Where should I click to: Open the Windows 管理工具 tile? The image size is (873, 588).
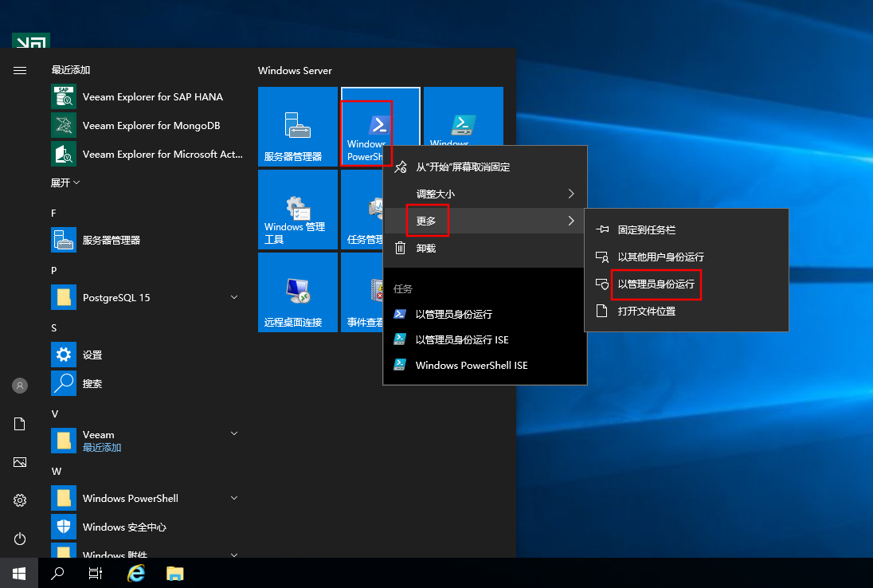click(x=298, y=210)
